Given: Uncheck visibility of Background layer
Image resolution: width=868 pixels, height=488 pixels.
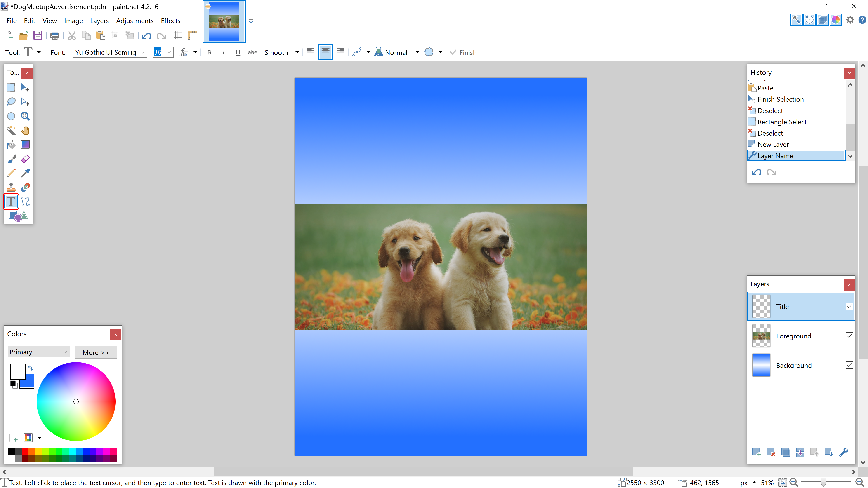Looking at the screenshot, I should (849, 365).
